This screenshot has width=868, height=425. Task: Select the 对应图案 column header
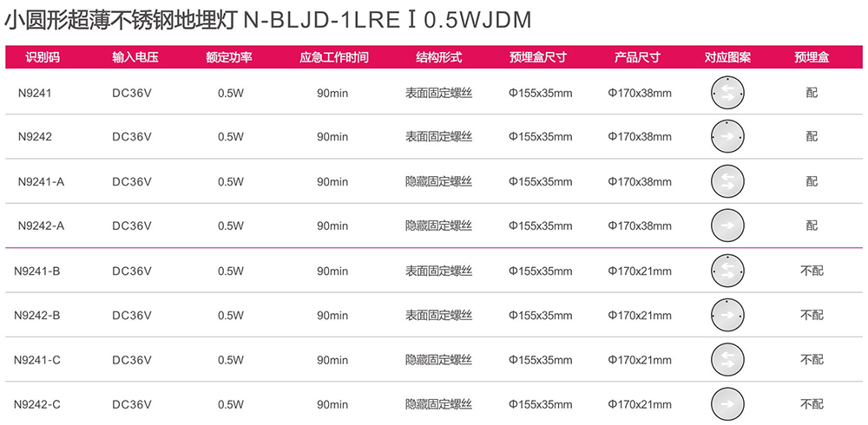(x=727, y=57)
